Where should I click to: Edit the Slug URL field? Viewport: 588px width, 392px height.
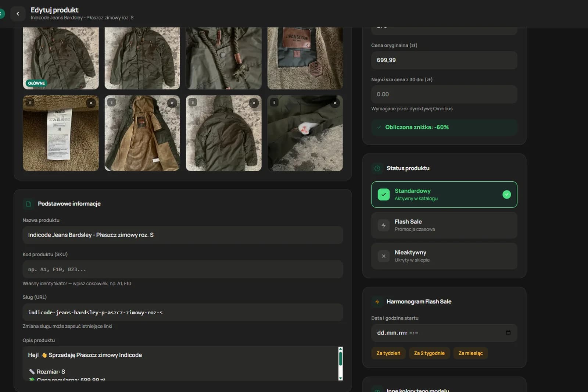click(183, 312)
